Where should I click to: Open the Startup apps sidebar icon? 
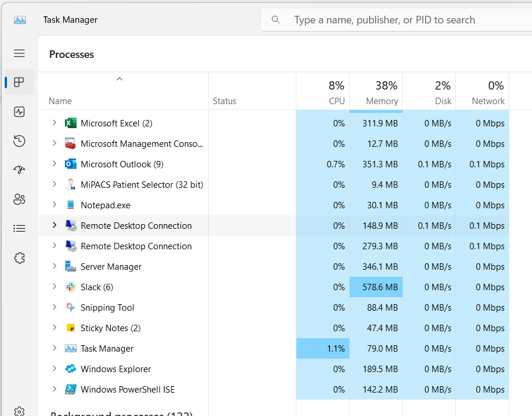point(19,170)
